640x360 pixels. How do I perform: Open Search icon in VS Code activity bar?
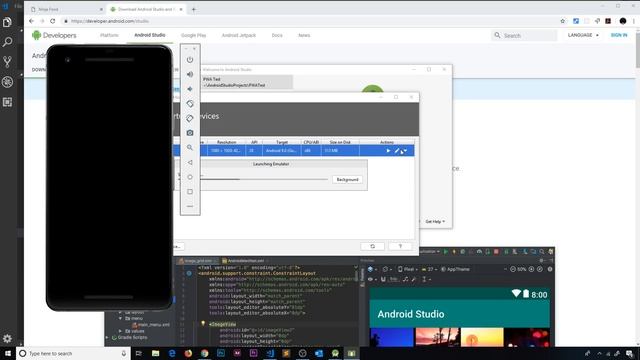click(7, 42)
